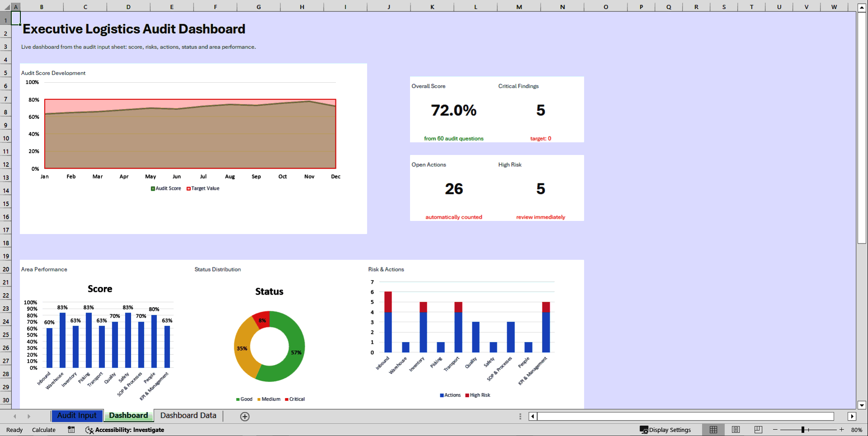This screenshot has width=868, height=436.
Task: Click the Executive Logistics Audit Dashboard title
Action: 134,29
